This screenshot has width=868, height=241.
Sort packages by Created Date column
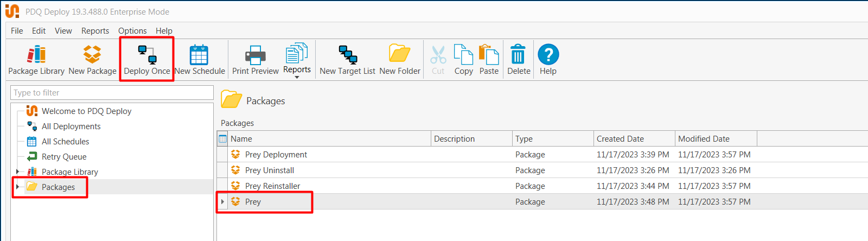coord(634,139)
